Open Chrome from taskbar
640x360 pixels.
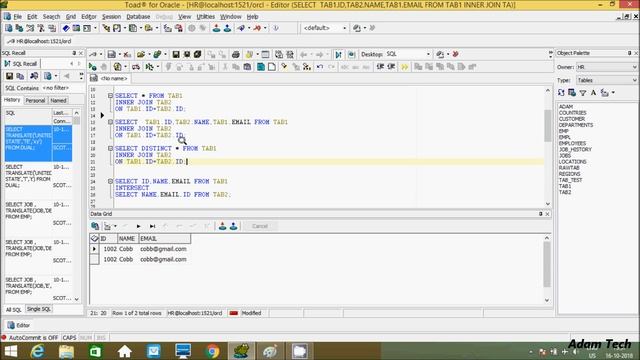[x=212, y=351]
